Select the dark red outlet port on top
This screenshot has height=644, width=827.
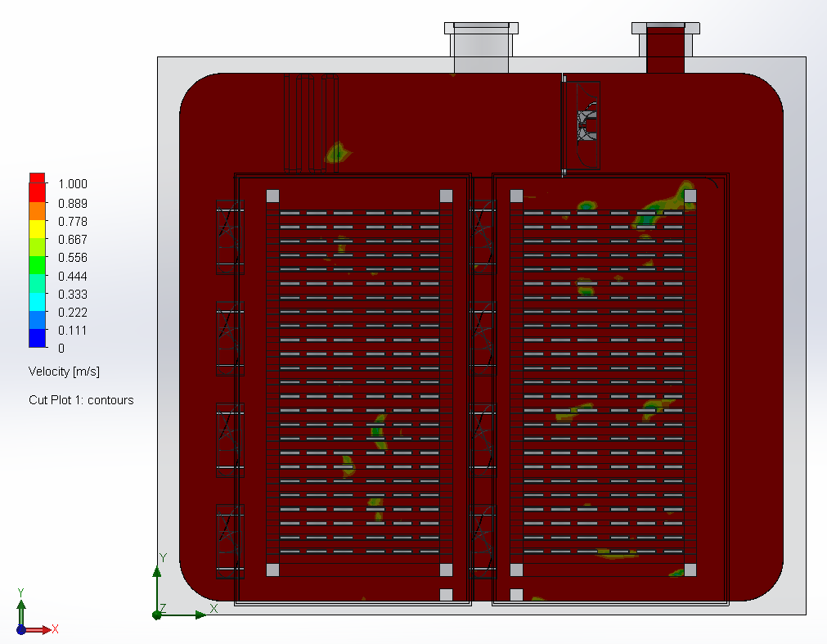[665, 47]
